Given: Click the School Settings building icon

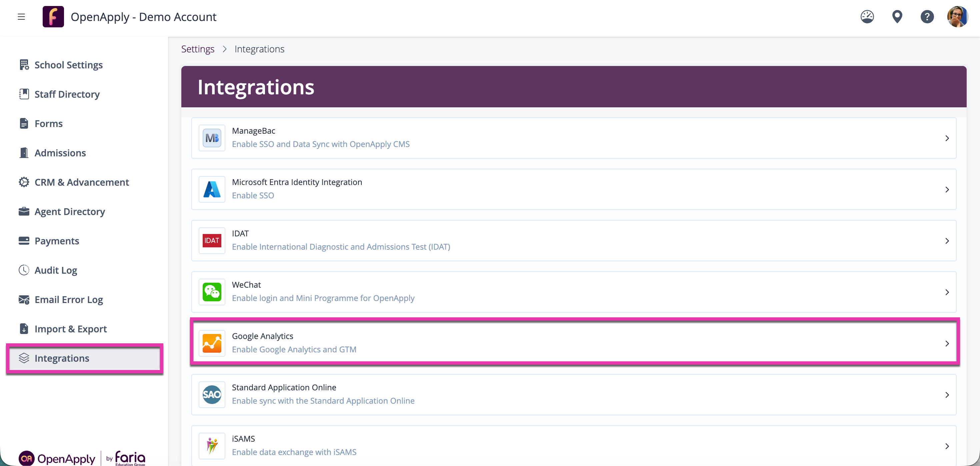Looking at the screenshot, I should [24, 65].
